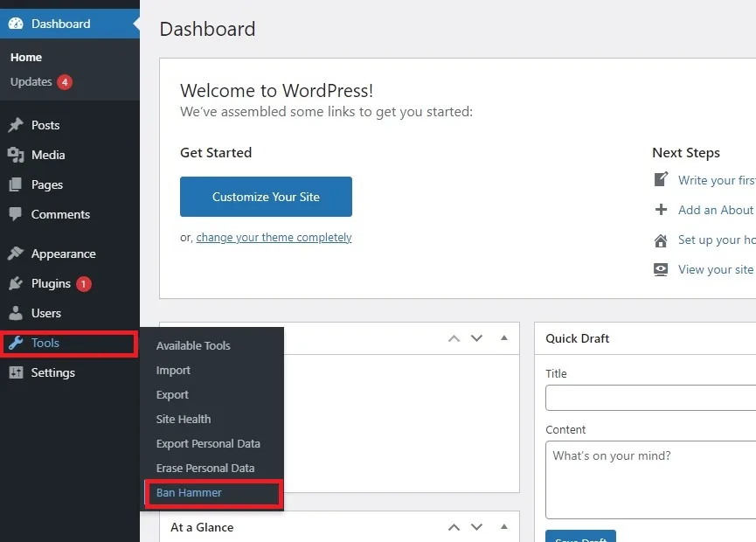The width and height of the screenshot is (756, 542).
Task: Open the Settings menu
Action: [70, 372]
